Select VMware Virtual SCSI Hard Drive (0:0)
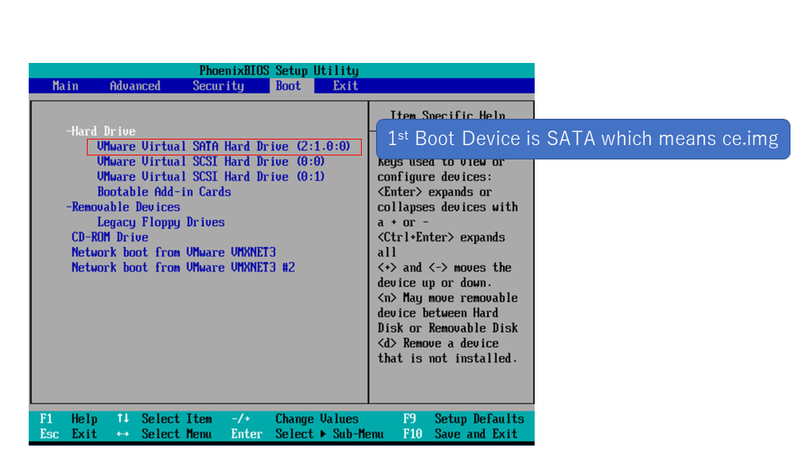Image resolution: width=800 pixels, height=456 pixels. (211, 162)
